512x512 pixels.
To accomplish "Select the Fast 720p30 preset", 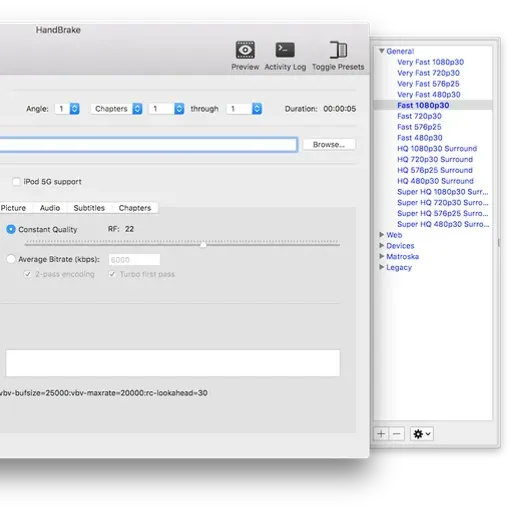I will pyautogui.click(x=419, y=116).
